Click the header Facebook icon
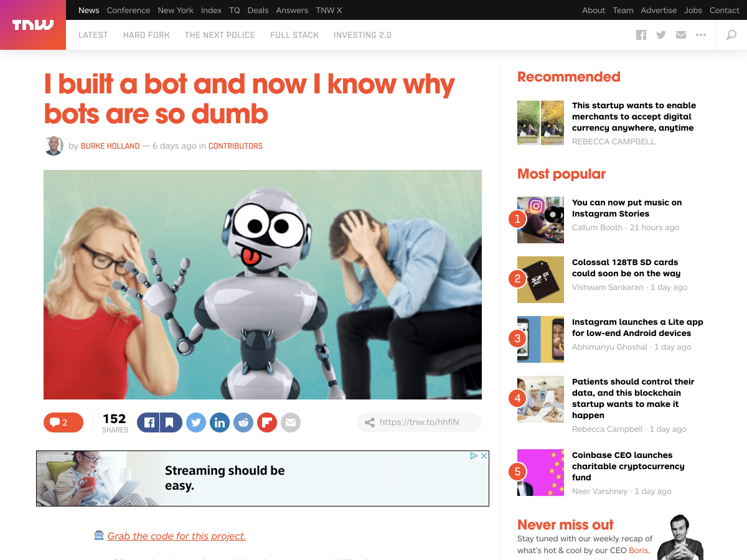Viewport: 747px width, 560px height. click(x=641, y=35)
